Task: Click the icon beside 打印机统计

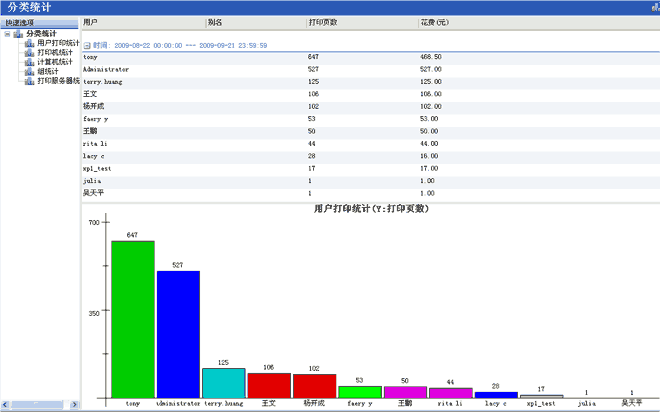Action: tap(29, 53)
